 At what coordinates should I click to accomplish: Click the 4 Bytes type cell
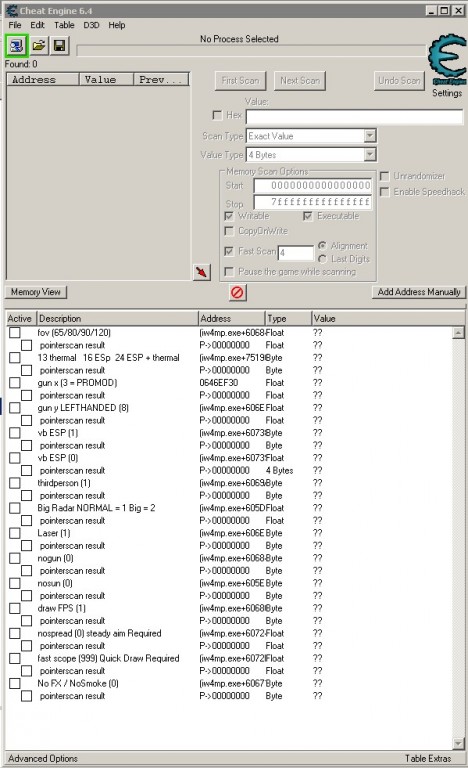tap(279, 470)
